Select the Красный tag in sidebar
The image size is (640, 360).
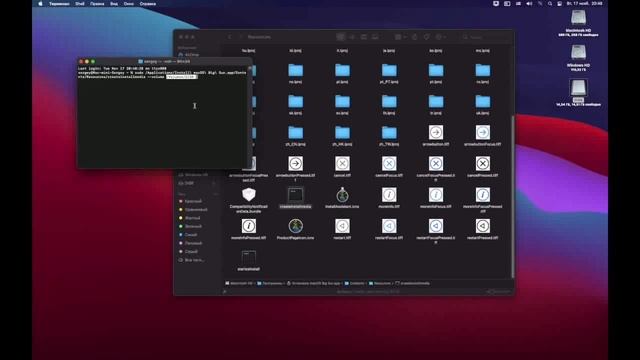(190, 201)
